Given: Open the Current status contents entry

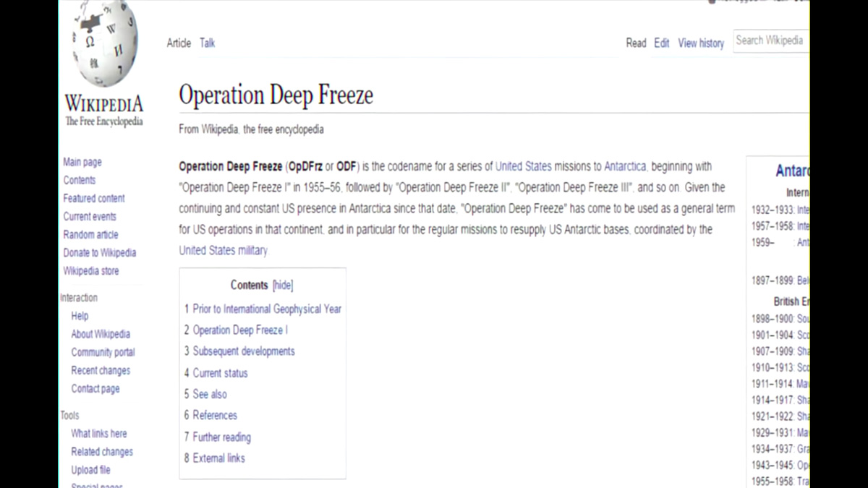Looking at the screenshot, I should [x=220, y=373].
